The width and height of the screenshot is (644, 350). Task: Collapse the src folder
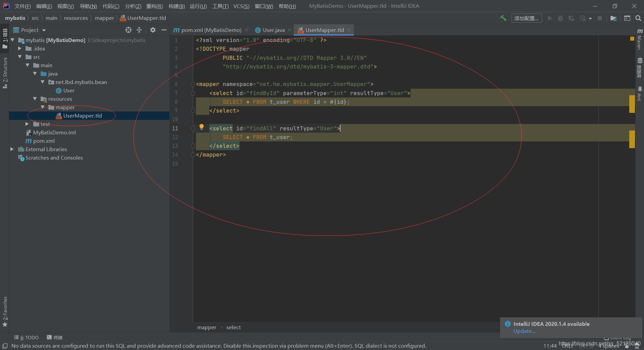[20, 57]
